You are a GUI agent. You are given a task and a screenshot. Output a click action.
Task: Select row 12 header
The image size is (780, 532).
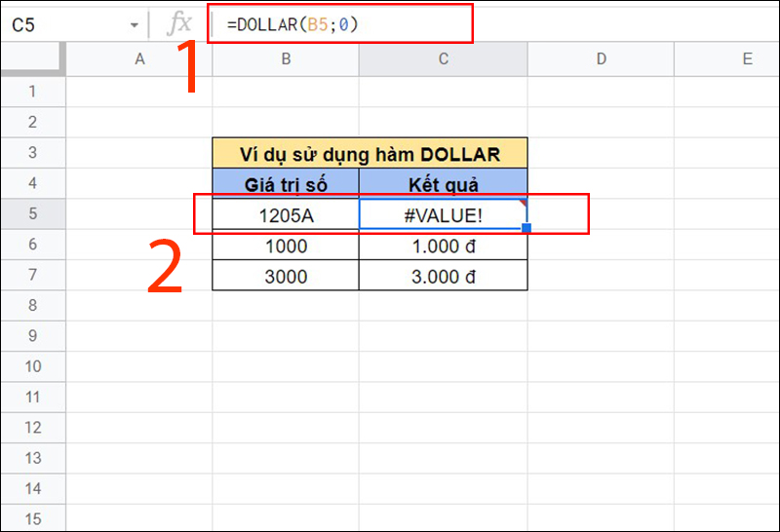tap(33, 428)
